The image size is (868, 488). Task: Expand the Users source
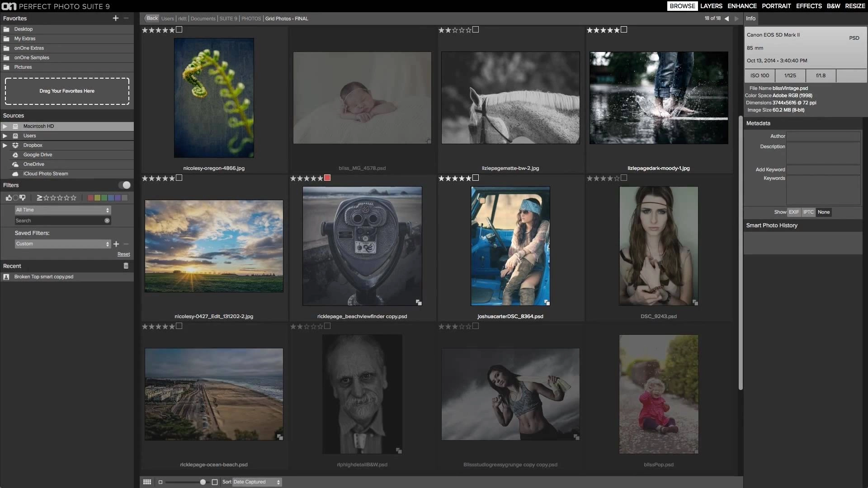coord(5,136)
